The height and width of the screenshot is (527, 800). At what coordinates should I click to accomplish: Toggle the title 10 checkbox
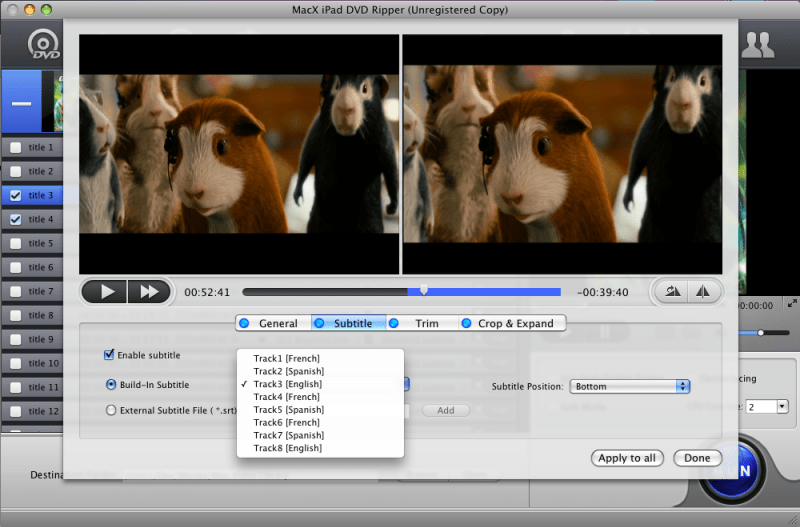pyautogui.click(x=16, y=363)
